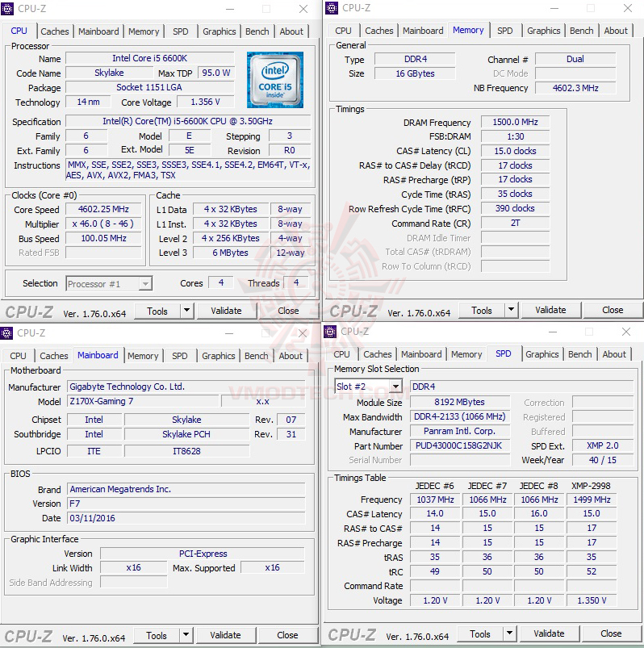Click the BIOS date 03/11/2016 field
Viewport: 644px width, 648px height.
(x=186, y=518)
